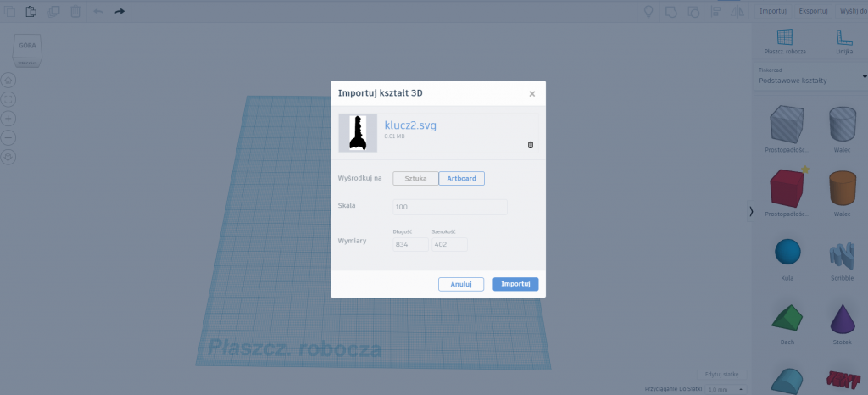
Task: Click the Fit all in view icon
Action: pyautogui.click(x=8, y=99)
